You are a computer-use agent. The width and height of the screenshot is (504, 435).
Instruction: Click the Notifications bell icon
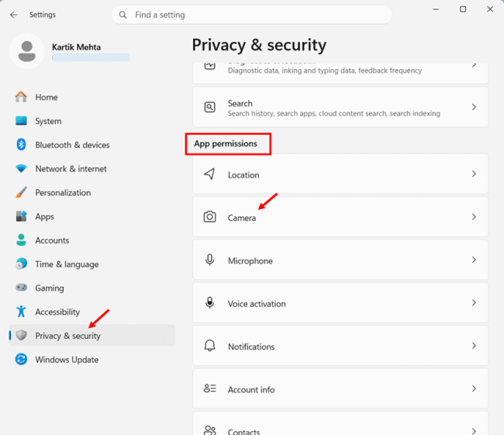click(x=209, y=346)
